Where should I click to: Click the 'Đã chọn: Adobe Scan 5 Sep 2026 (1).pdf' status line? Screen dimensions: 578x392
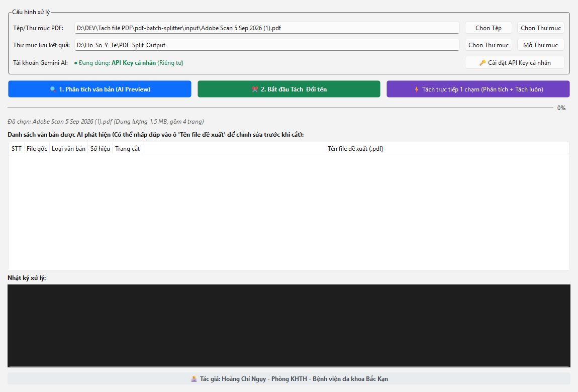pos(106,122)
